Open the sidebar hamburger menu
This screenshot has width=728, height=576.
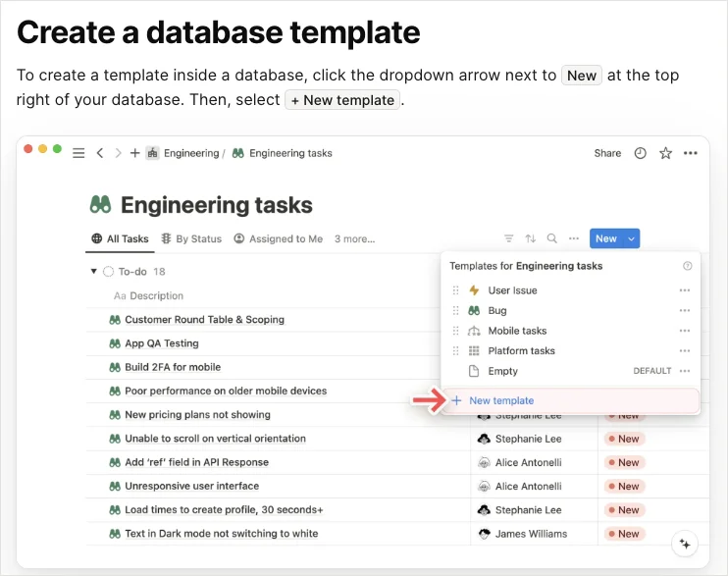(78, 153)
